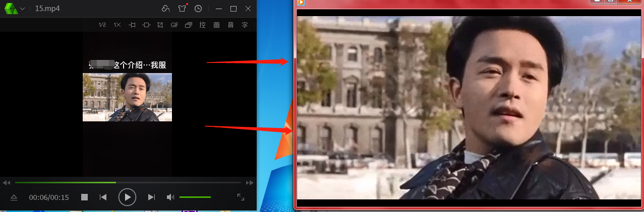Click the fast-forward double-arrow at progress bar end
This screenshot has width=644, height=212.
click(250, 182)
